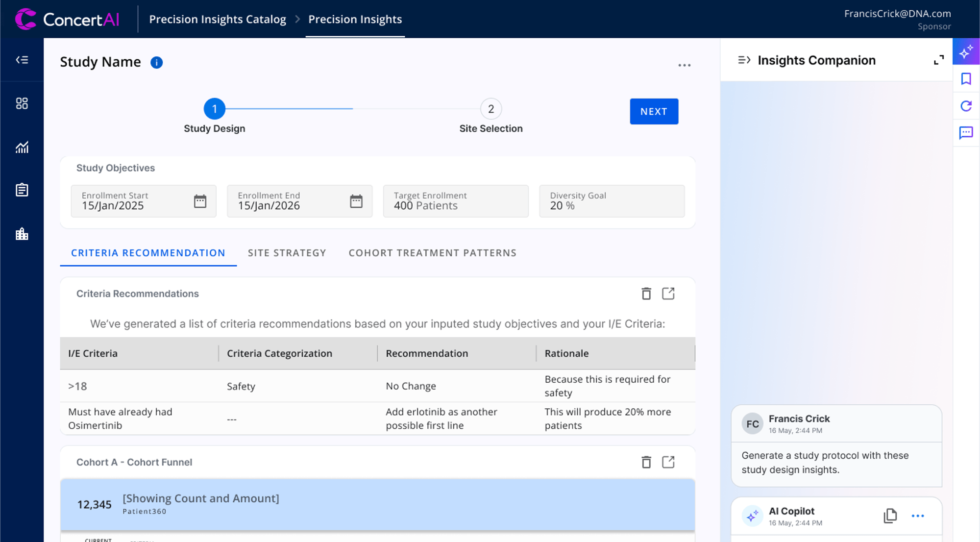This screenshot has height=542, width=980.
Task: Click the Study Objectives heading
Action: coord(116,168)
